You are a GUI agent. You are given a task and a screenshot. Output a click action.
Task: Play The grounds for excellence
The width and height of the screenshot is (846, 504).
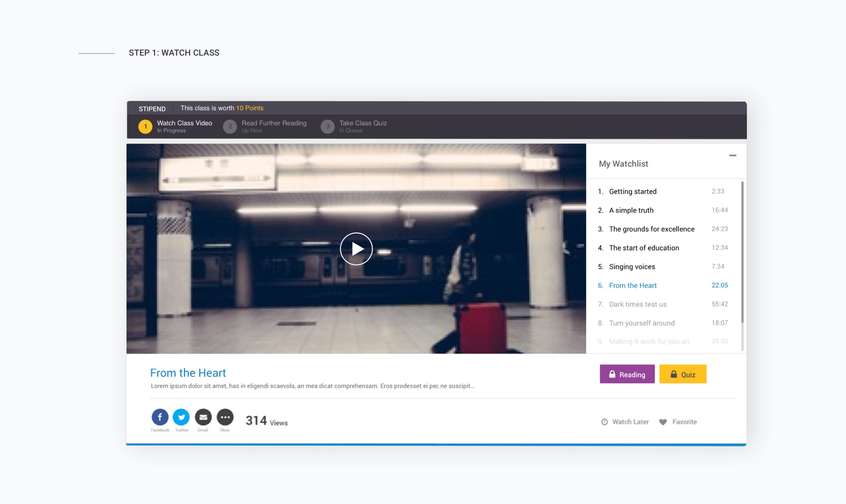663,229
